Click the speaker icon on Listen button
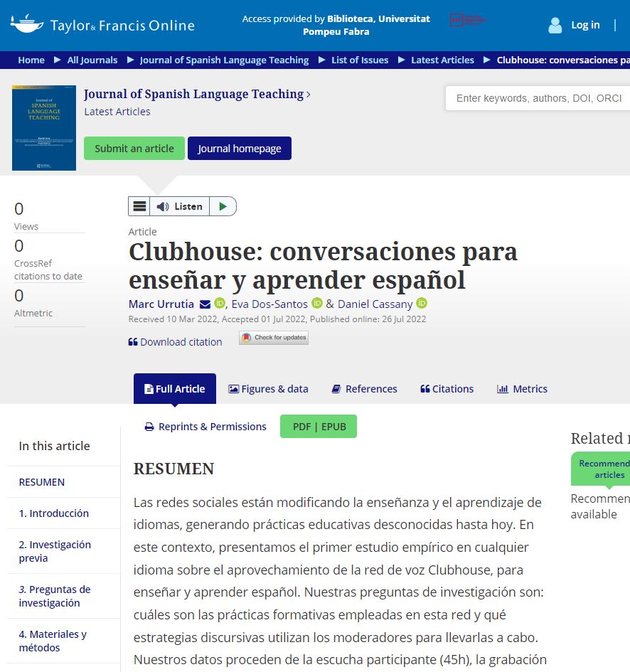 coord(162,206)
